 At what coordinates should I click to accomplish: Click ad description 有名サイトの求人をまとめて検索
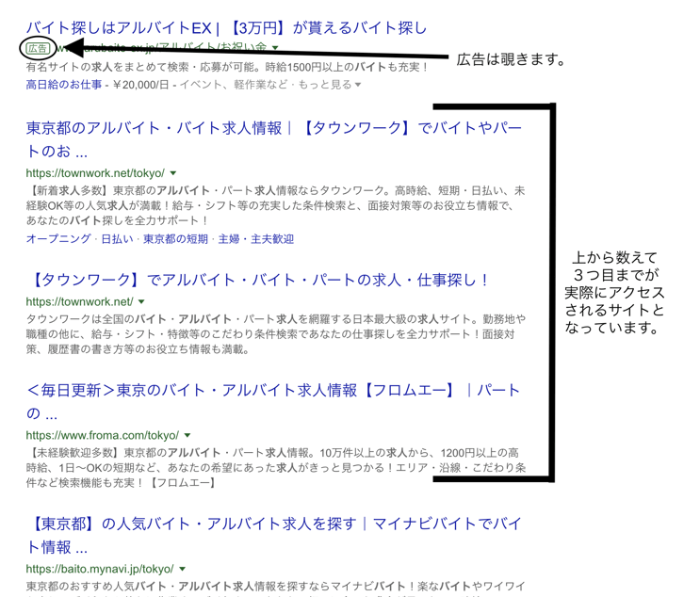(227, 68)
